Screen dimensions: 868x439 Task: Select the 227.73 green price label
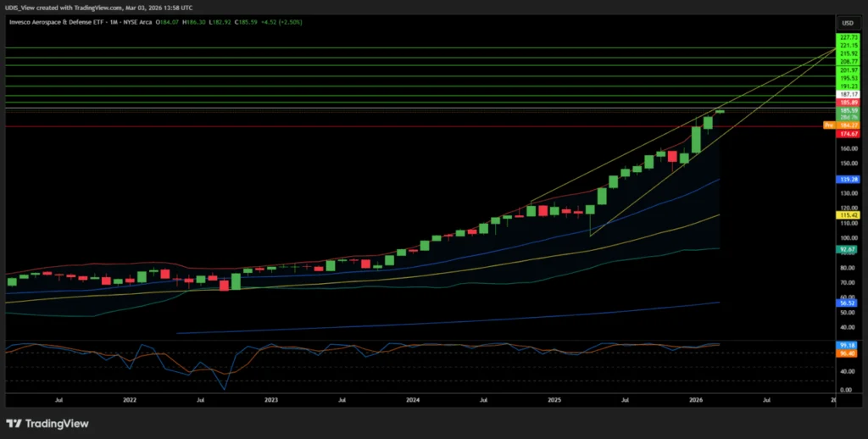coord(849,37)
